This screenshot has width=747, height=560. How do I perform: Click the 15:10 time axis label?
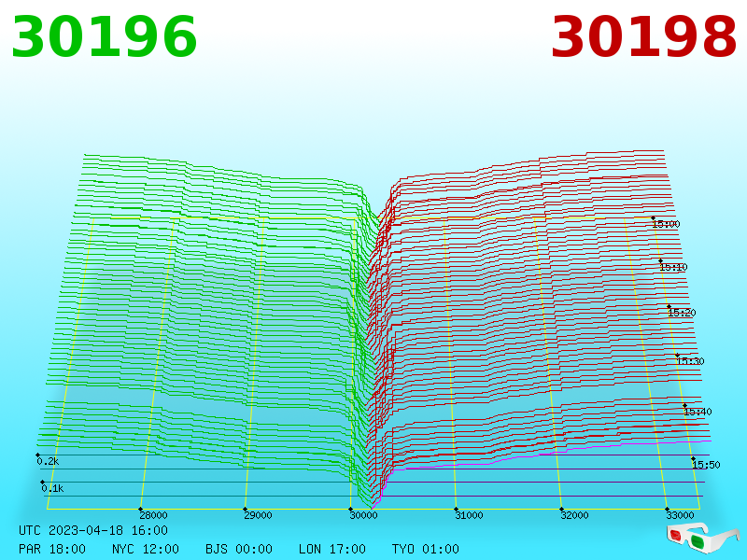click(673, 267)
